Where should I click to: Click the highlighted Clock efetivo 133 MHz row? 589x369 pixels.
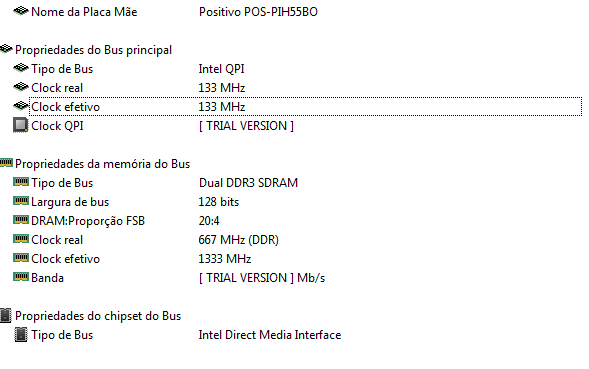(x=305, y=107)
